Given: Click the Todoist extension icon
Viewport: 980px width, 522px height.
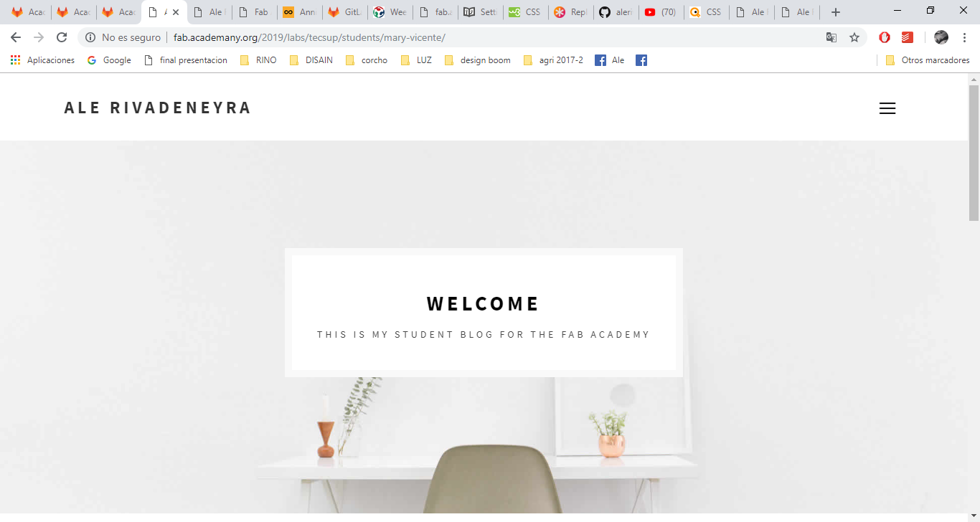Looking at the screenshot, I should point(908,37).
